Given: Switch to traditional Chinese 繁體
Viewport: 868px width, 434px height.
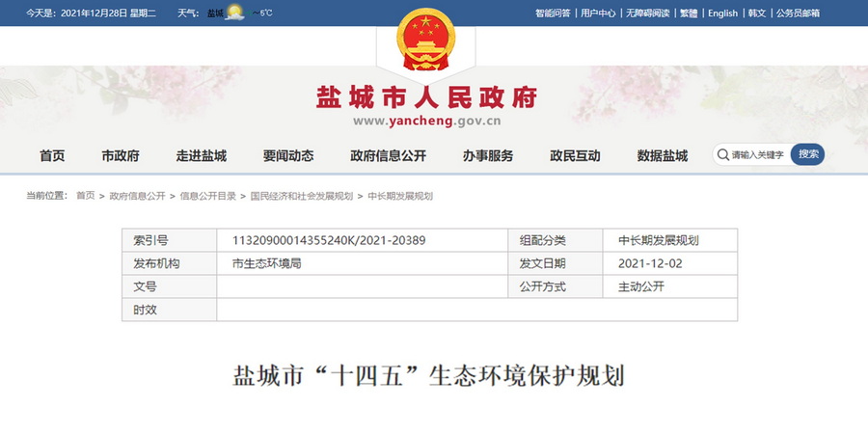Looking at the screenshot, I should [689, 14].
